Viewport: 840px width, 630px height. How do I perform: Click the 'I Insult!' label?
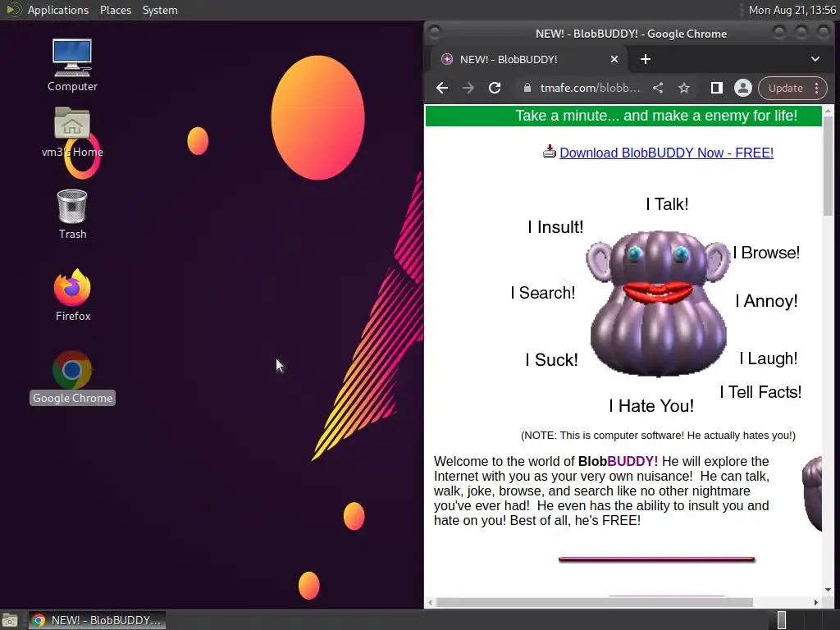[x=555, y=227]
